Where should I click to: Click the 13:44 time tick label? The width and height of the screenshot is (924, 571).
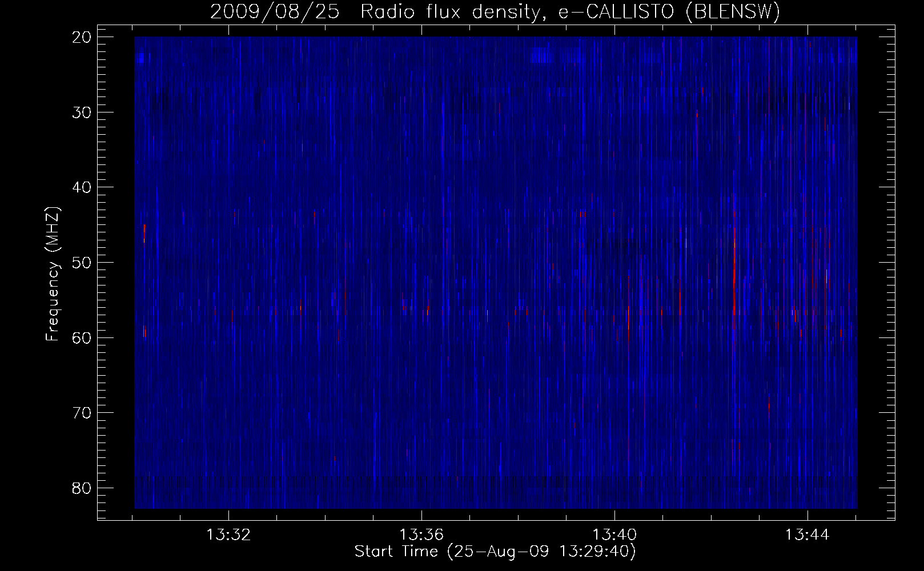tap(808, 535)
